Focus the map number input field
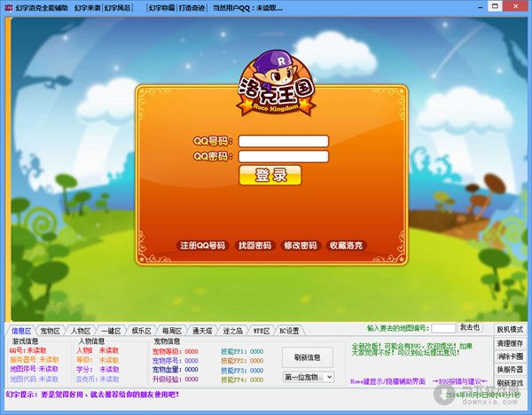The width and height of the screenshot is (532, 415). (x=443, y=328)
